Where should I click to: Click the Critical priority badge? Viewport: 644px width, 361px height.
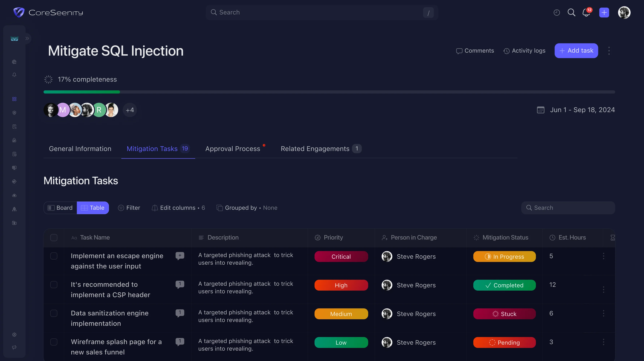click(x=341, y=257)
